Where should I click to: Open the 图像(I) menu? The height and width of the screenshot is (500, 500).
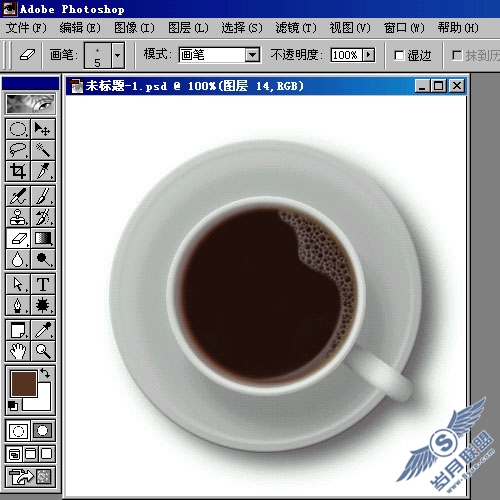pos(134,28)
